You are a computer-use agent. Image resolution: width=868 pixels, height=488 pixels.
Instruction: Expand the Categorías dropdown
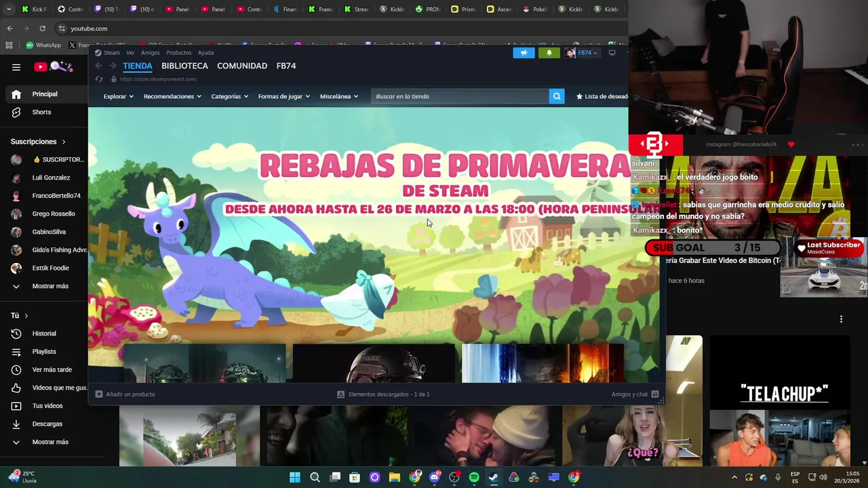(x=229, y=96)
